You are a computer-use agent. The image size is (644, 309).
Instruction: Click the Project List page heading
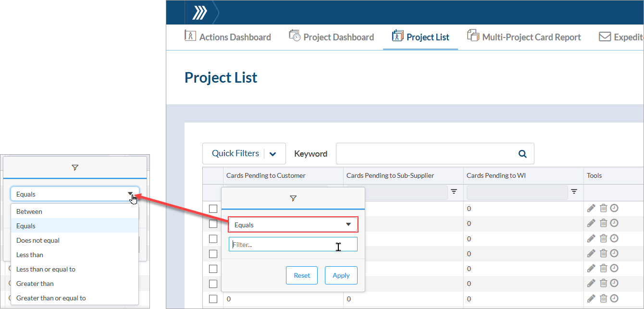(x=221, y=77)
